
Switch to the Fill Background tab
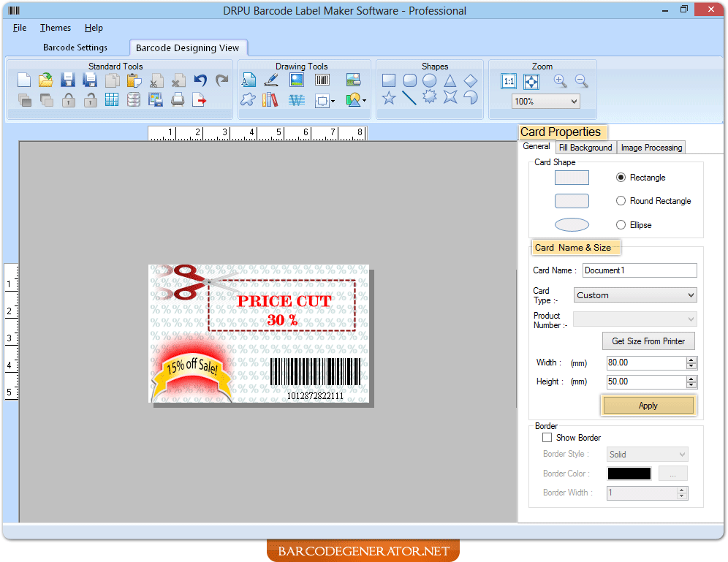585,147
